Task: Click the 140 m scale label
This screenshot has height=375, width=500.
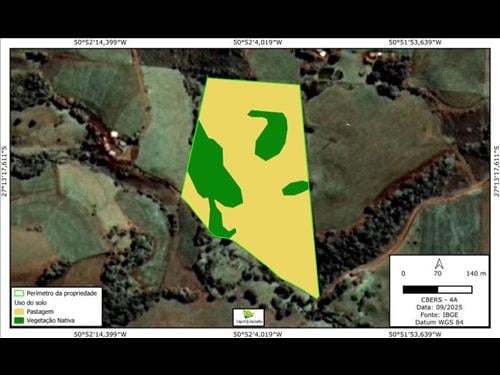Action: pyautogui.click(x=476, y=274)
